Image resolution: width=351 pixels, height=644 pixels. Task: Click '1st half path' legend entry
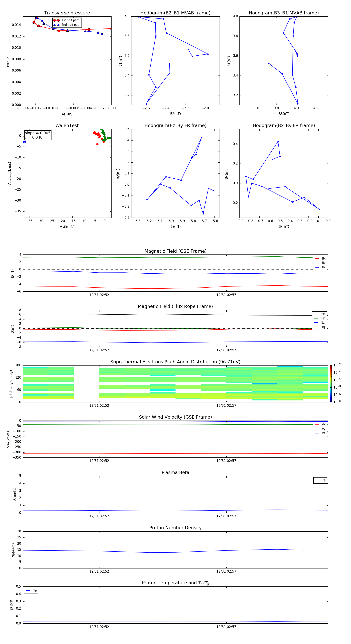click(x=66, y=20)
